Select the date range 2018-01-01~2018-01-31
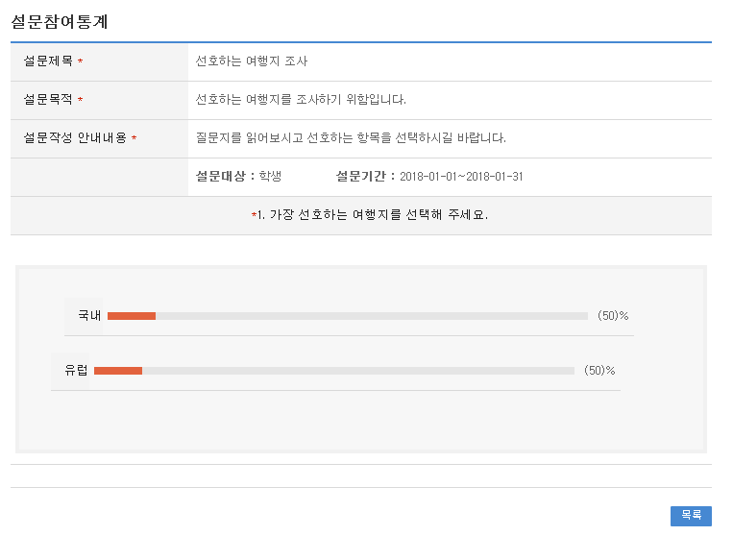This screenshot has height=560, width=733. (461, 177)
